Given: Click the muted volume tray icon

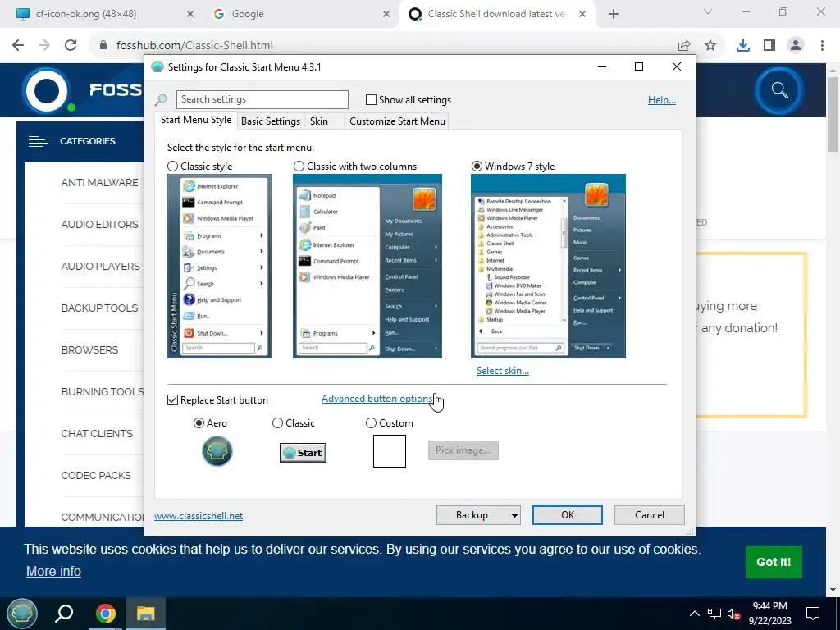Looking at the screenshot, I should click(733, 614).
